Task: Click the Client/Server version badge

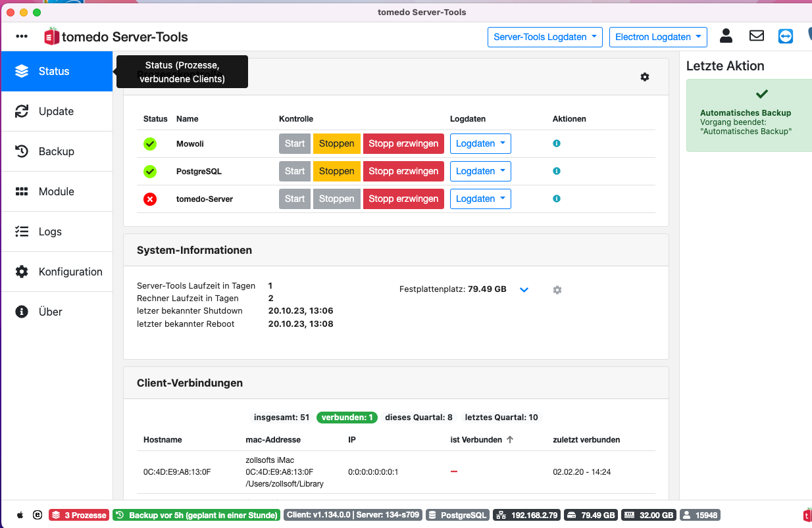Action: click(x=353, y=516)
